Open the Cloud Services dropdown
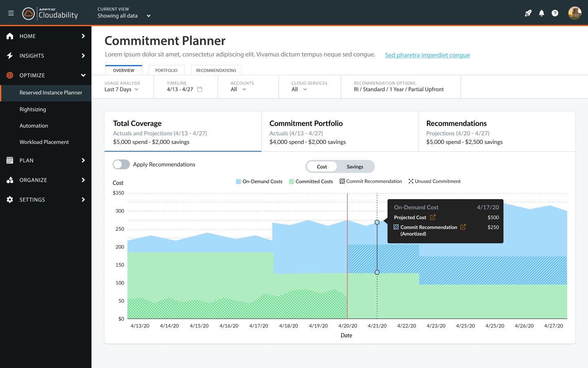This screenshot has height=368, width=588. pos(299,89)
